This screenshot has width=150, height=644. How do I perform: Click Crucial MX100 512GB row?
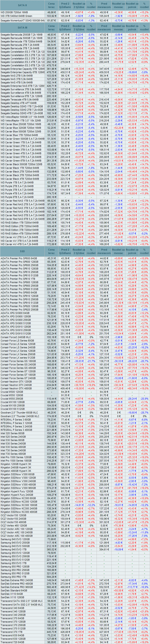pos(75,409)
